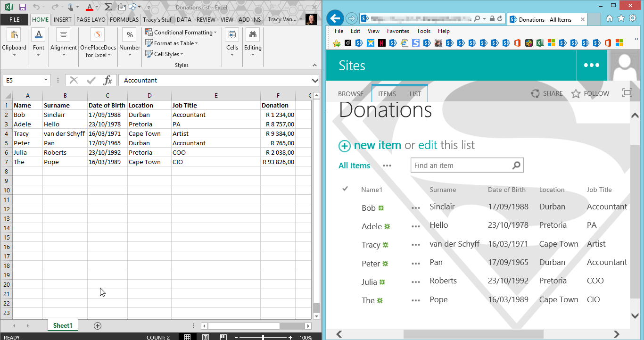Image resolution: width=644 pixels, height=340 pixels.
Task: Open the Clipboard paste group in Excel
Action: (14, 42)
